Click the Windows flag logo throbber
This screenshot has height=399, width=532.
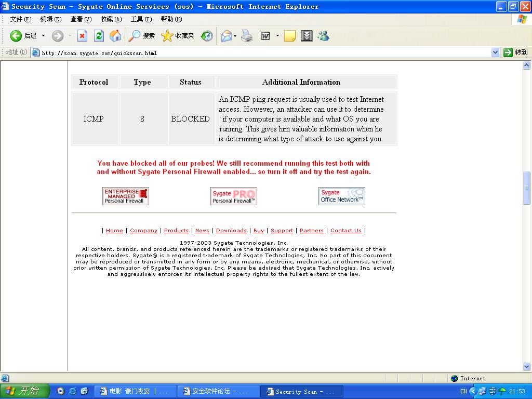point(522,19)
